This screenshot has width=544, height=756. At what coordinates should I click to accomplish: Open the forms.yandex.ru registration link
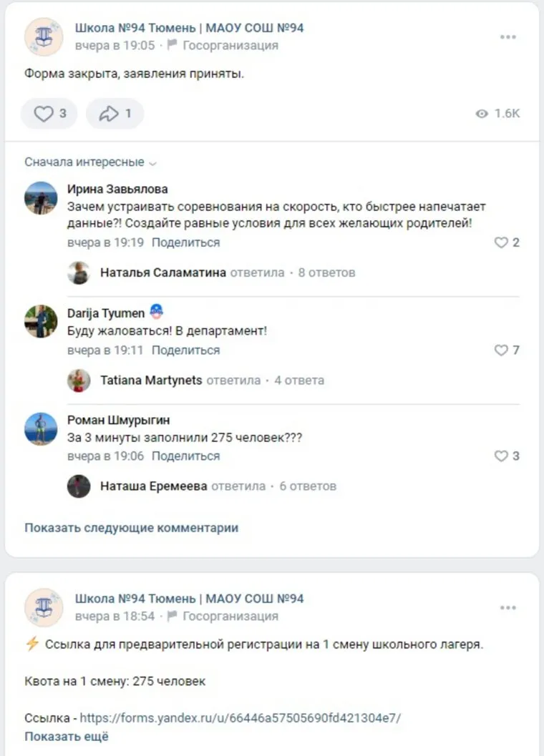241,717
